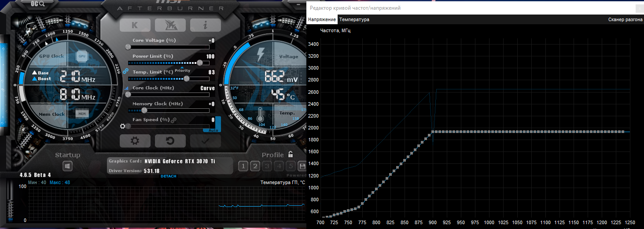This screenshot has width=644, height=229.
Task: Click the Core Voltage slider handle
Action: pos(129,47)
